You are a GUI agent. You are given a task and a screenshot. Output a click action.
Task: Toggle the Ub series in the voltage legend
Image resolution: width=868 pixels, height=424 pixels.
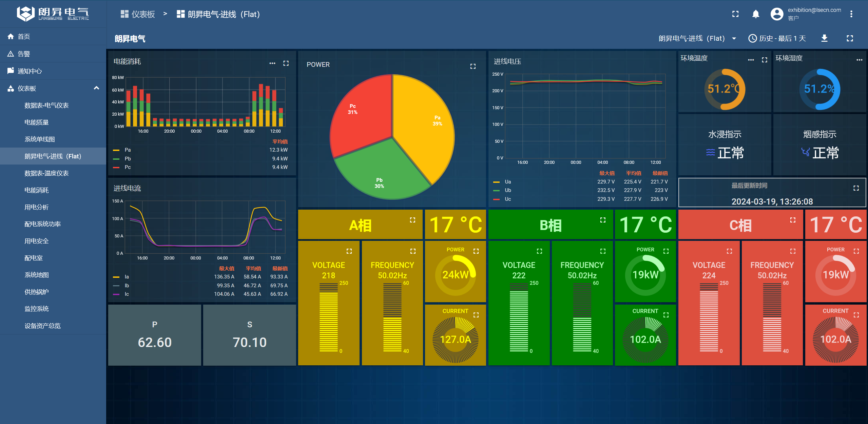click(507, 190)
